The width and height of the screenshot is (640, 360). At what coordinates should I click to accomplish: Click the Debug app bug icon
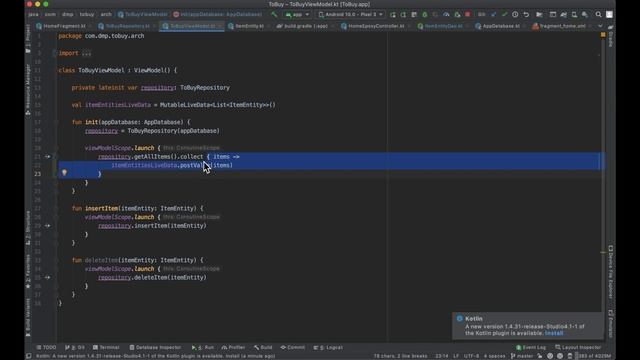pos(424,14)
